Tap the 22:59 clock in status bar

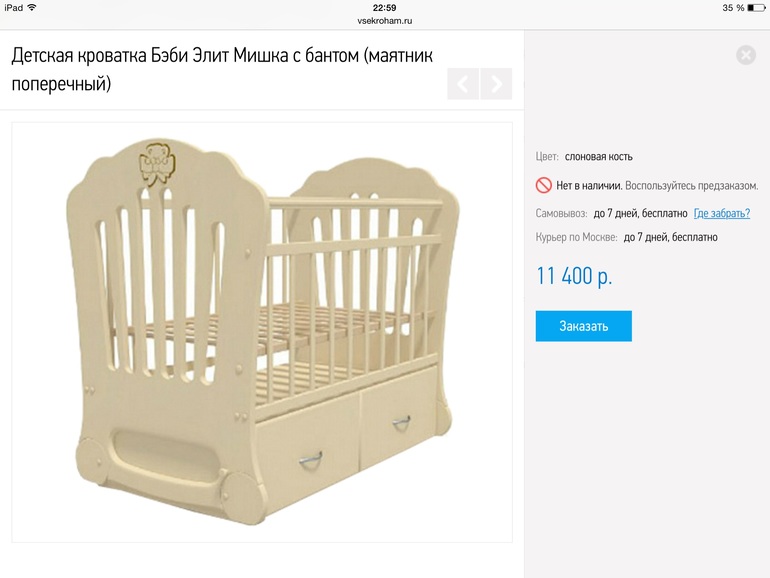[385, 7]
